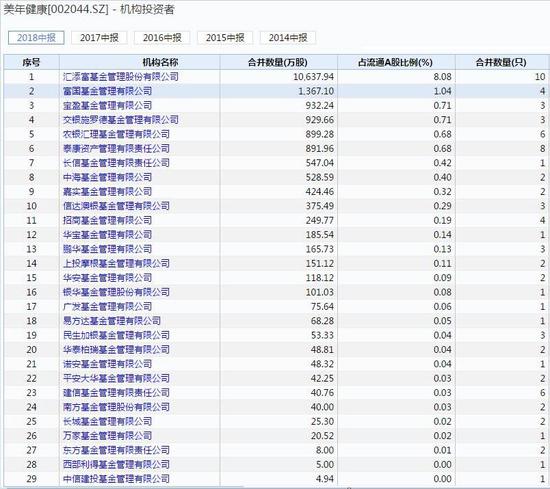Open 宝盈基金管理有限公司 link

[x=107, y=106]
